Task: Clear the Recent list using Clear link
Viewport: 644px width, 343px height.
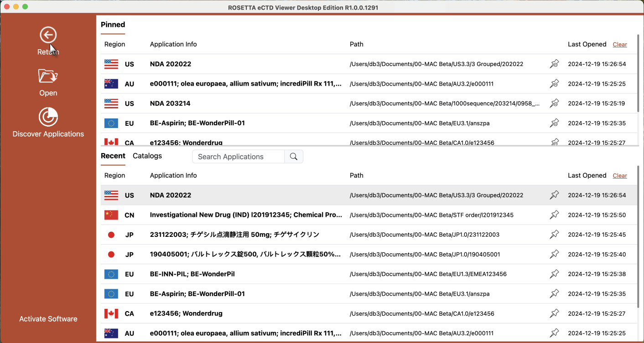Action: pyautogui.click(x=620, y=176)
